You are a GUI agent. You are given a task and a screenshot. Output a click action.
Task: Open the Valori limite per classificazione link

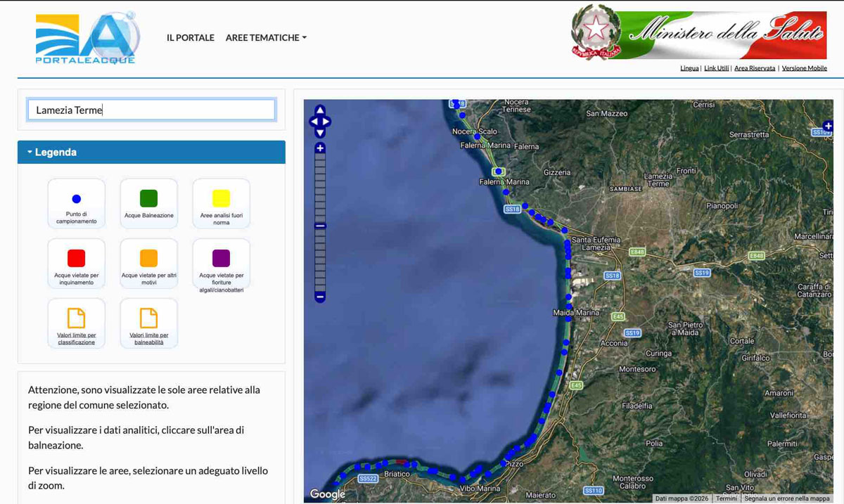click(77, 339)
